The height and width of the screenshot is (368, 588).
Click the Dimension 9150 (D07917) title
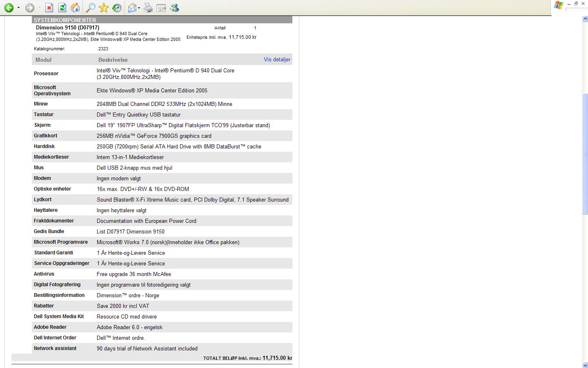point(67,28)
